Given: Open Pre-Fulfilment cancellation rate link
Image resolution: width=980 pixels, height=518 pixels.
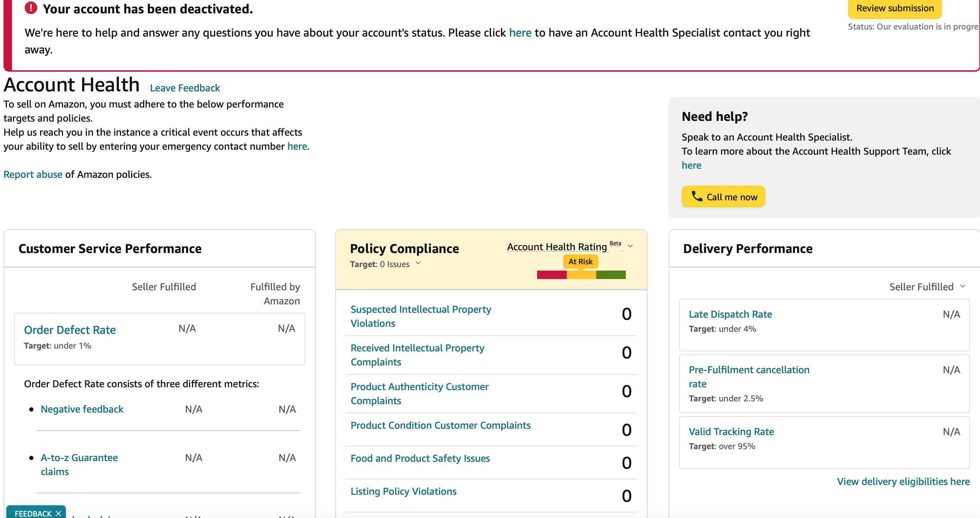Looking at the screenshot, I should [749, 377].
